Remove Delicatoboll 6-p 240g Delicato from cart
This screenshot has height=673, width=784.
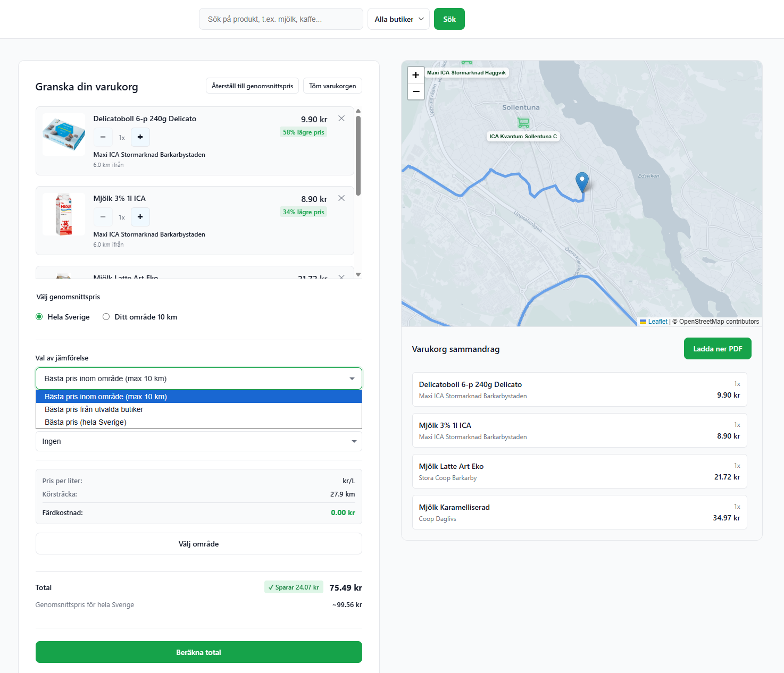pyautogui.click(x=341, y=119)
